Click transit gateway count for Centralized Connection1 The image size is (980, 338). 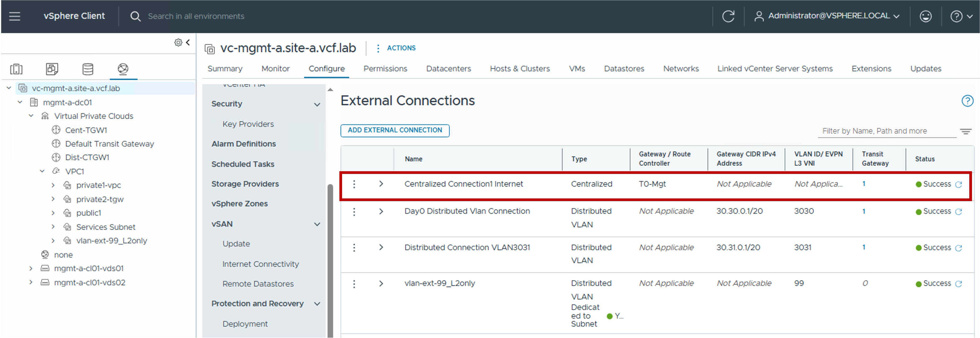coord(864,184)
